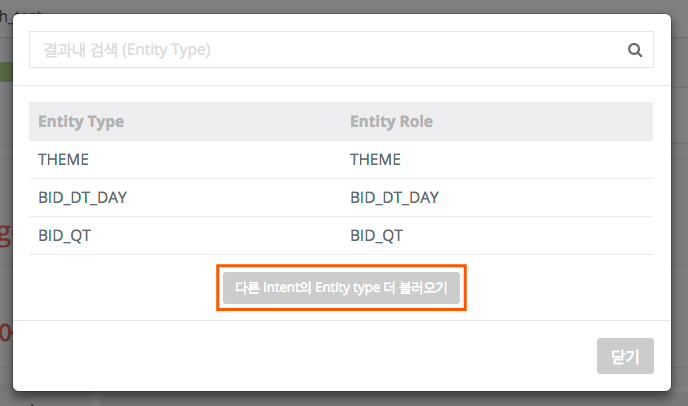Click the Entity Role column header
Screen dimensions: 688x406
(x=391, y=122)
